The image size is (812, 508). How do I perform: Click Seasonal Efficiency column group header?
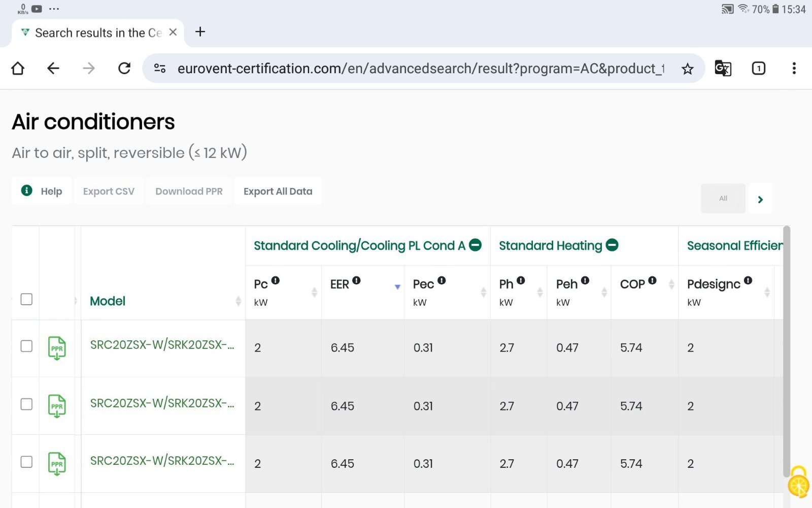(x=734, y=245)
